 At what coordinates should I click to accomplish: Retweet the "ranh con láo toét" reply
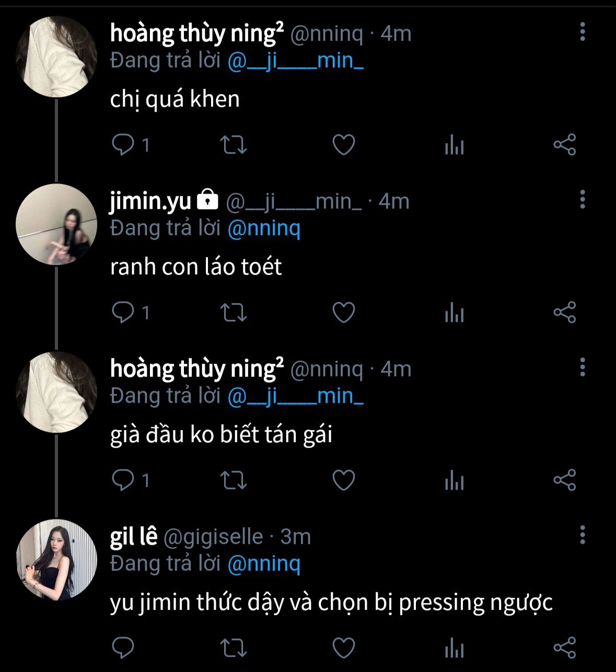pyautogui.click(x=233, y=312)
